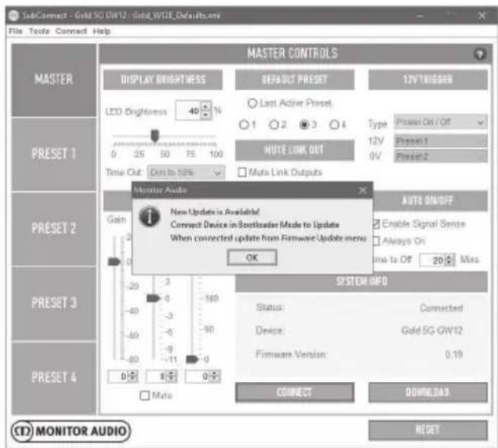Close the SubConnect window
The width and height of the screenshot is (498, 448).
click(481, 16)
